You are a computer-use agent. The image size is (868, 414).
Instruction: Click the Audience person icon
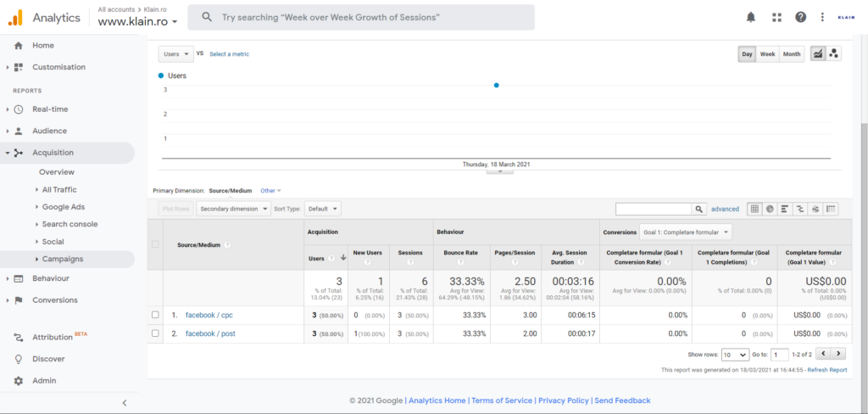[x=19, y=131]
